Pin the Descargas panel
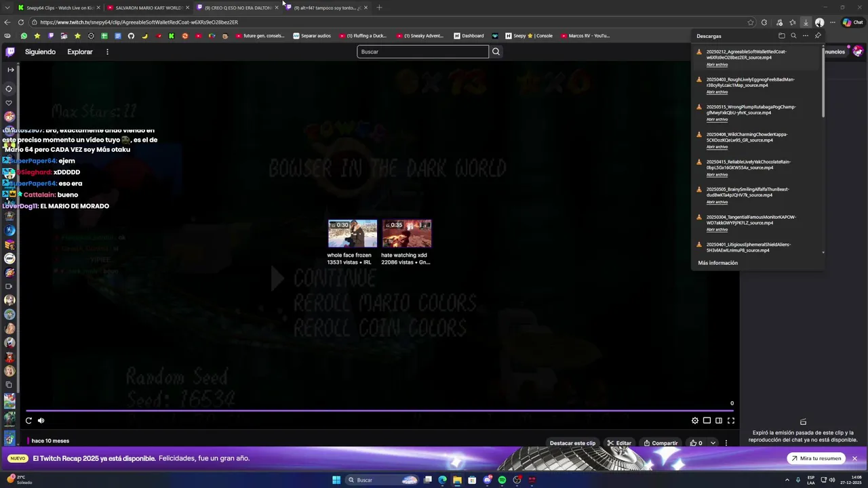The height and width of the screenshot is (488, 868). coord(818,36)
